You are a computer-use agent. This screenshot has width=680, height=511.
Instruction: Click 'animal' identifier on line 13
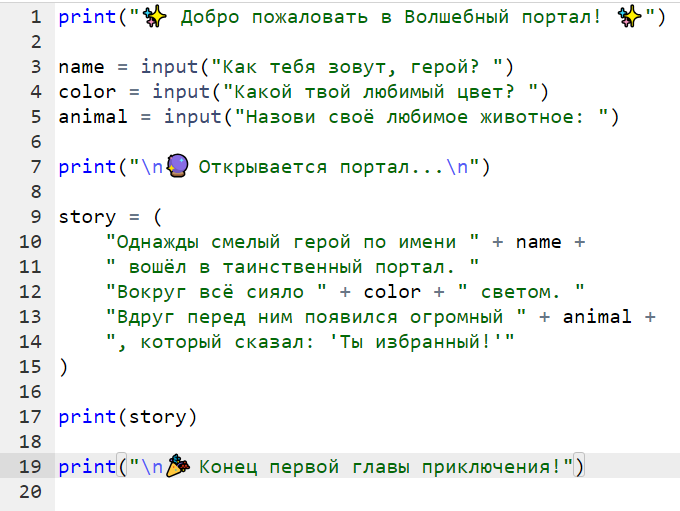click(x=597, y=317)
